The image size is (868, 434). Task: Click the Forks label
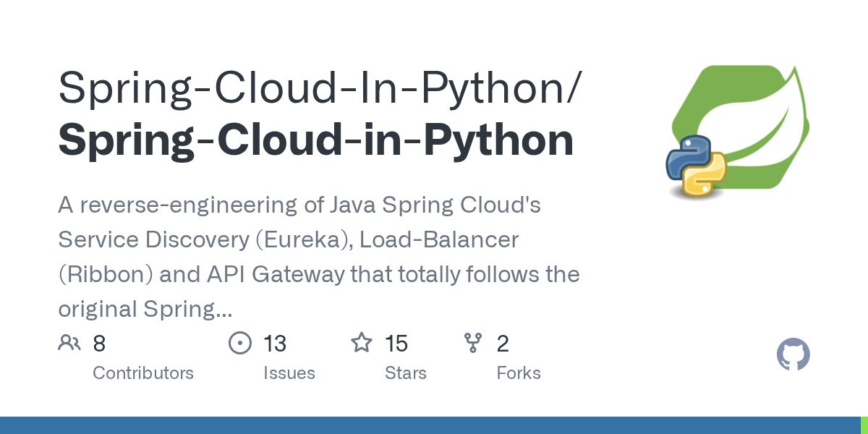[519, 373]
